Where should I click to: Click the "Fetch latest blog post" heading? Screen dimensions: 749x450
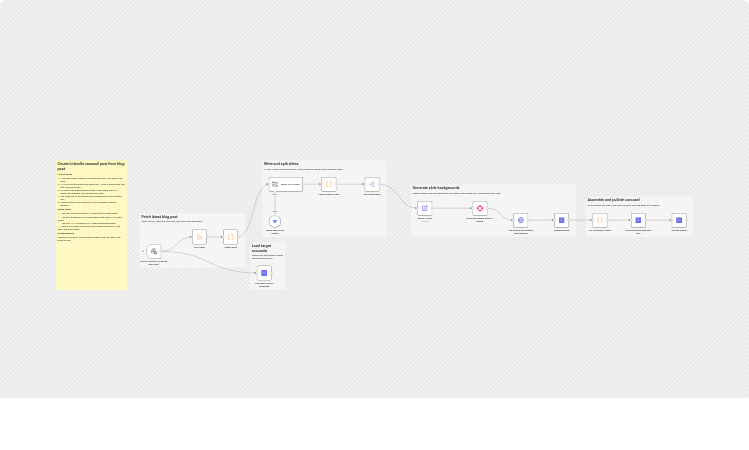(x=160, y=217)
